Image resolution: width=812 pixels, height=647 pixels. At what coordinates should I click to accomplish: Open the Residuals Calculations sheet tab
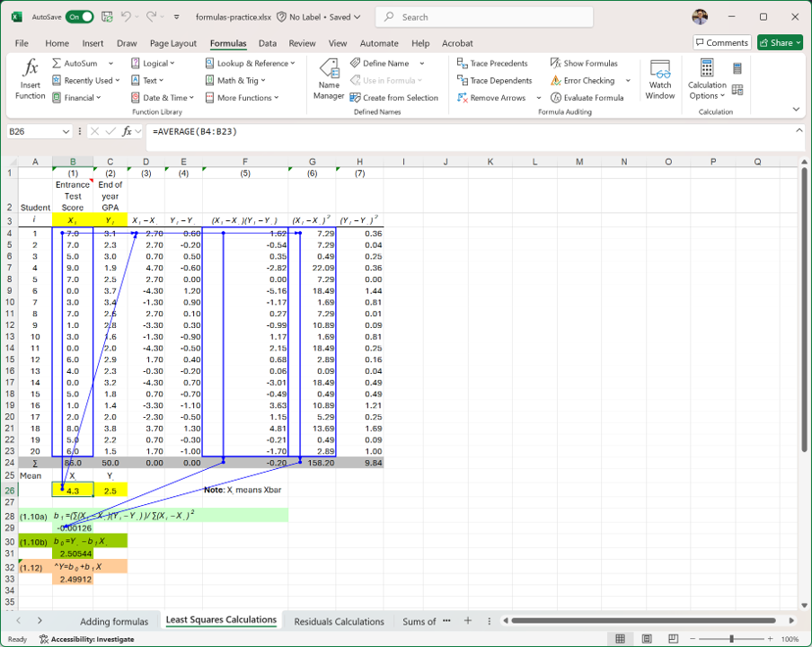click(x=339, y=621)
